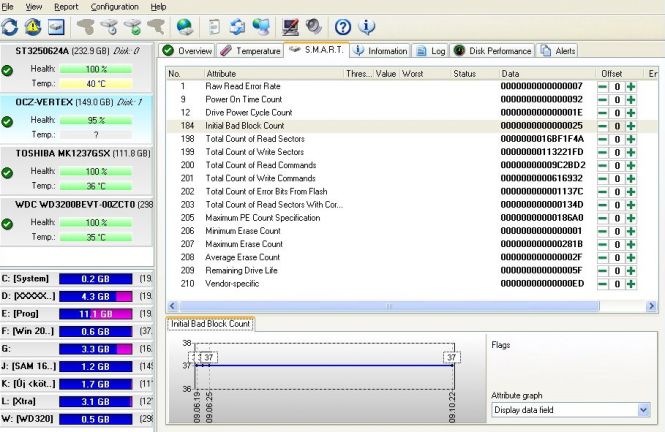Click green status check of OCZ-VERTEX disk
Viewport: 665px width, 432px height.
[x=7, y=122]
